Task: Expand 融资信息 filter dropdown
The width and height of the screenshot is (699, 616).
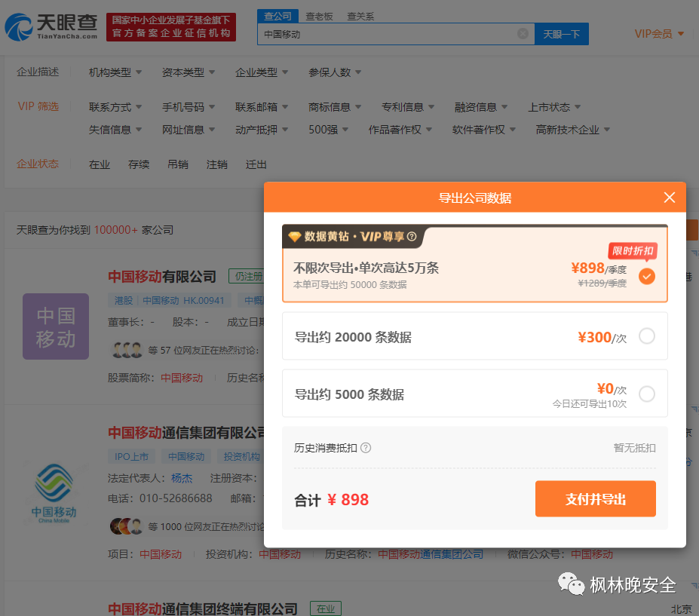Action: [481, 107]
